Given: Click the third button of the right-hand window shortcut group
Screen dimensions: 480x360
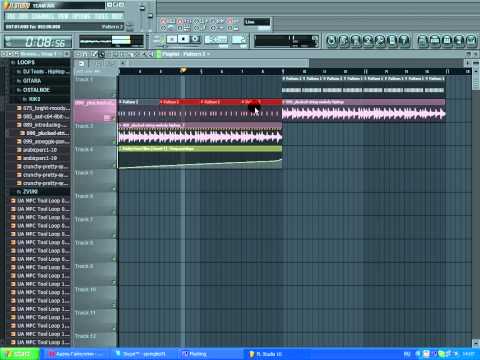Looking at the screenshot, I should (447, 41).
